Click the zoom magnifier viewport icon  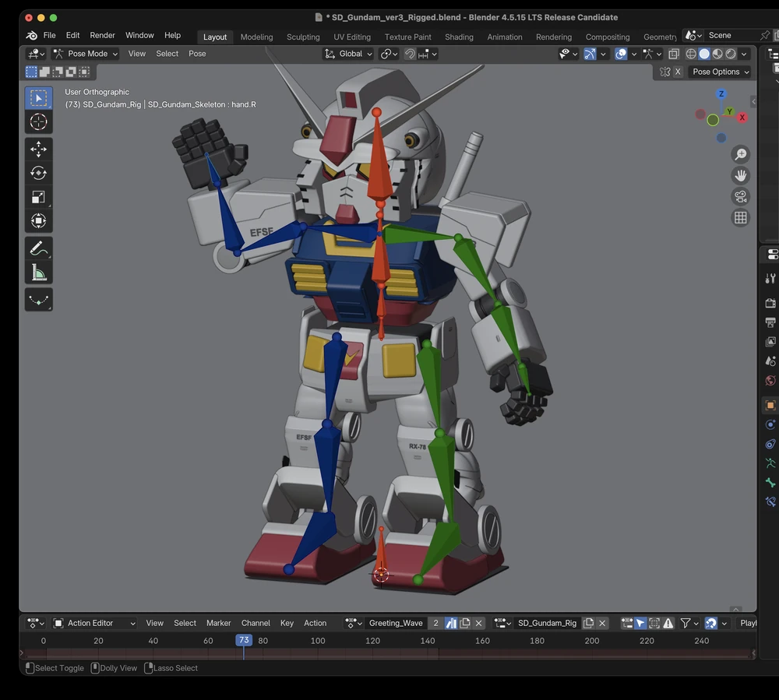tap(740, 154)
